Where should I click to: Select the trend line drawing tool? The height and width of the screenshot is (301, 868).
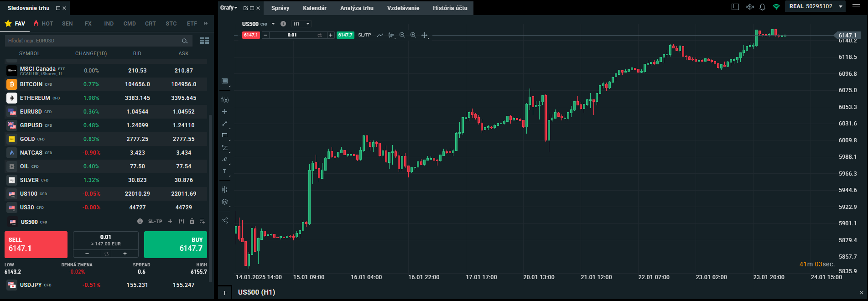pyautogui.click(x=224, y=124)
